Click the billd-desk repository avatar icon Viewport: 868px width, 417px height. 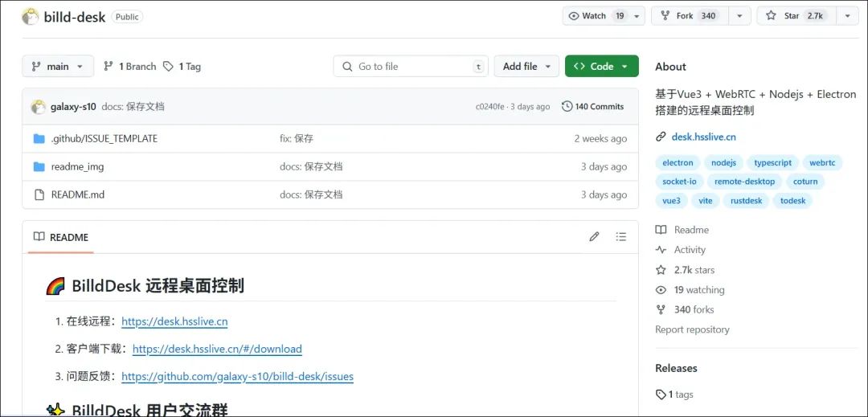pos(31,16)
